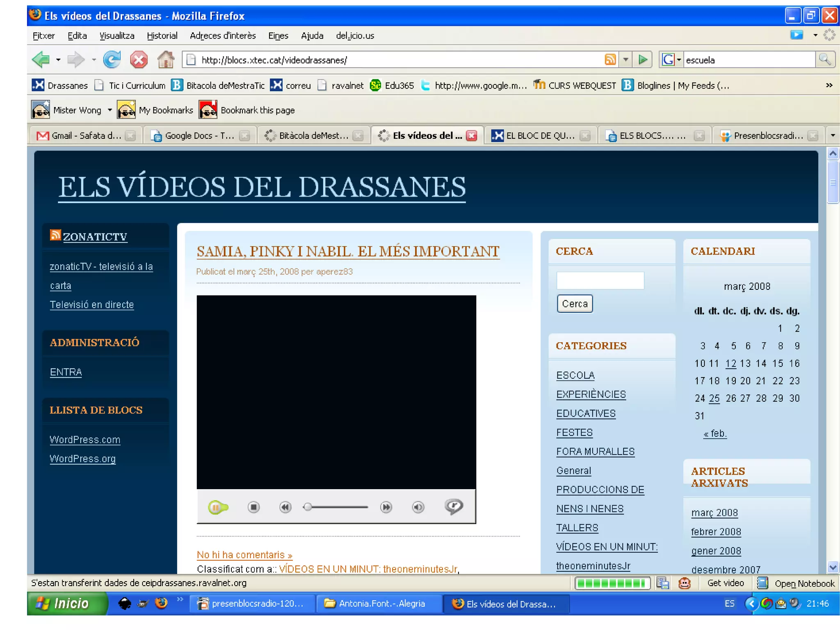Click the search magnifier icon
Screen dimensions: 840x630
825,60
